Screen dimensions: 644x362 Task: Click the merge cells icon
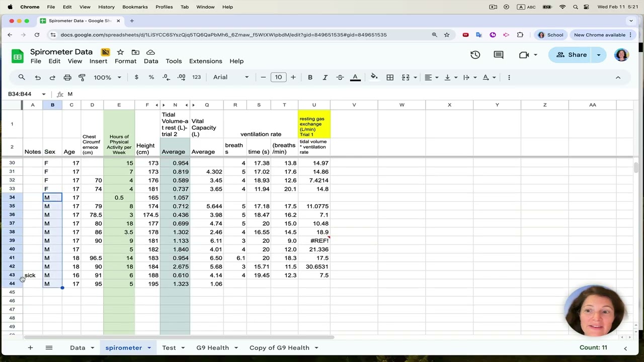(x=406, y=77)
